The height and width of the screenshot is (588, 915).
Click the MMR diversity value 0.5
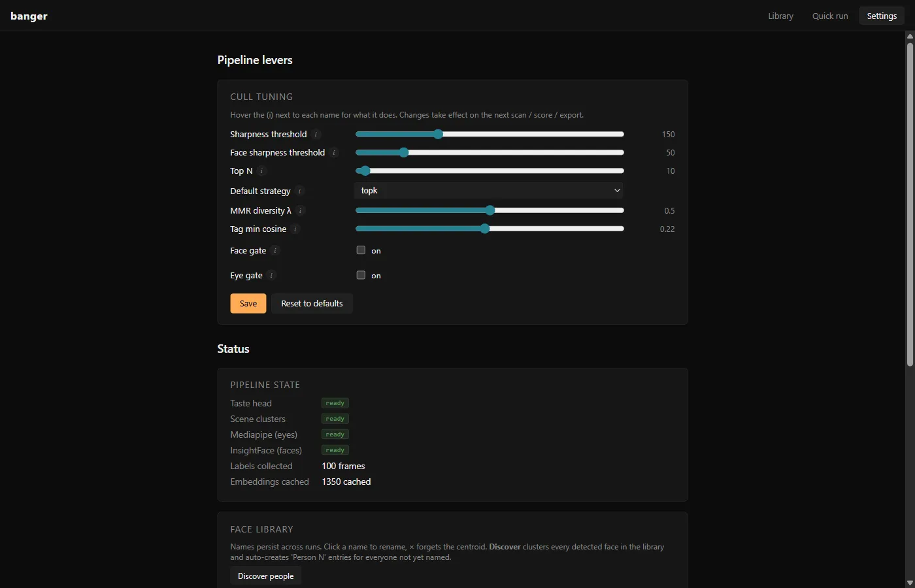(x=669, y=211)
